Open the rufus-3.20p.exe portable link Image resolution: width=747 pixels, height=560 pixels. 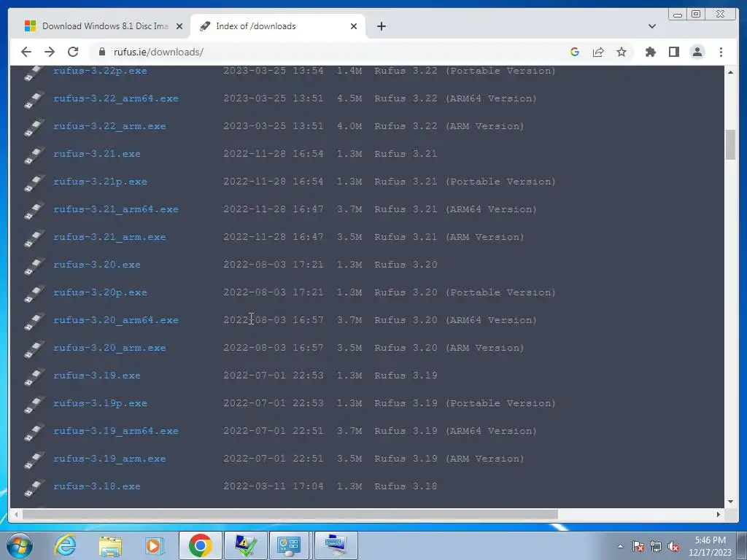[x=100, y=292]
